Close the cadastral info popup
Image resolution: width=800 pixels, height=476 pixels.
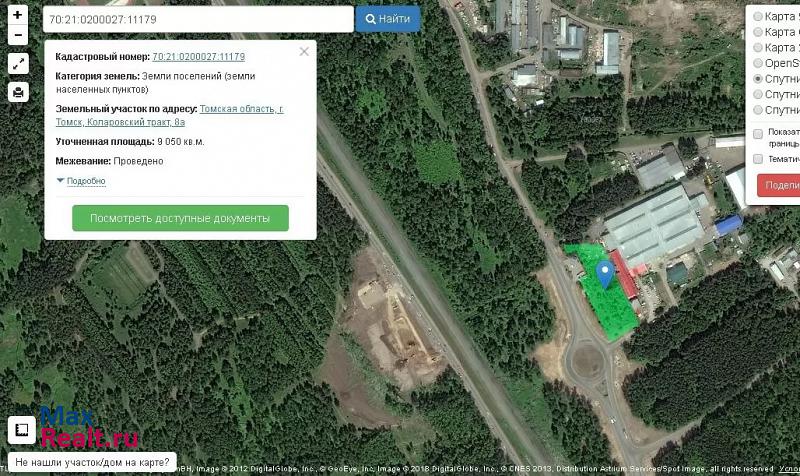coord(304,52)
